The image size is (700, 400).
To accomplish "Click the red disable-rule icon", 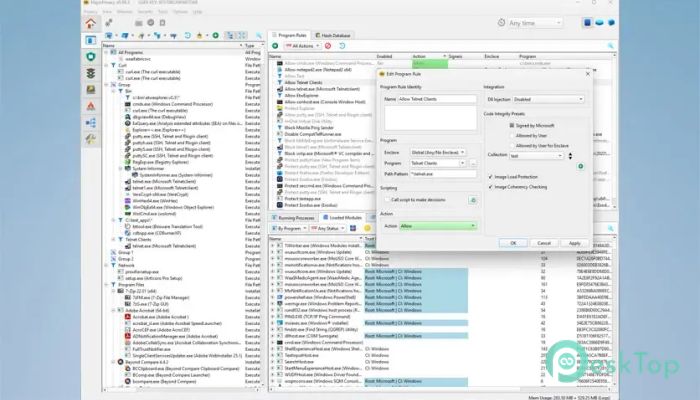I will tap(328, 46).
